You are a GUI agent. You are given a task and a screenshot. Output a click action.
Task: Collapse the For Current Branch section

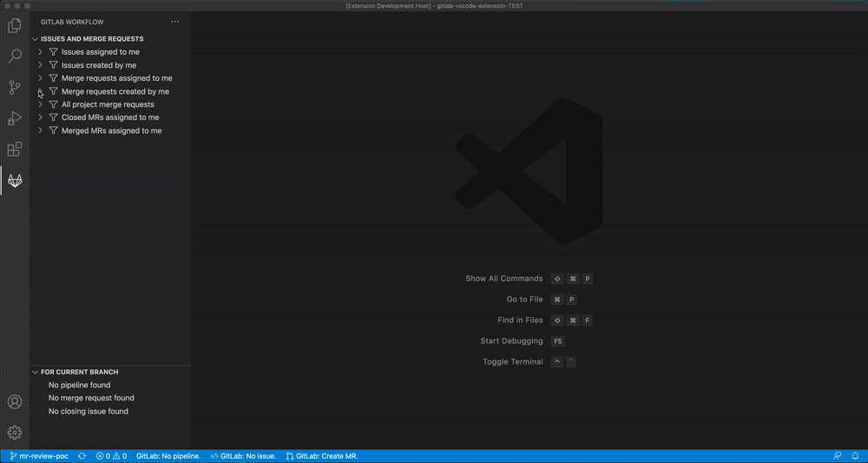tap(35, 372)
